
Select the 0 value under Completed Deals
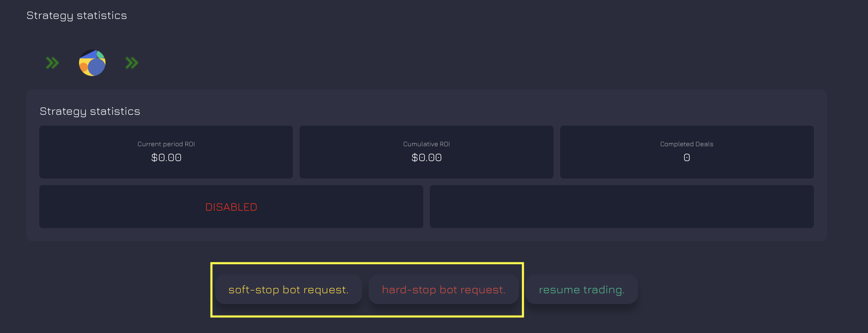click(687, 157)
